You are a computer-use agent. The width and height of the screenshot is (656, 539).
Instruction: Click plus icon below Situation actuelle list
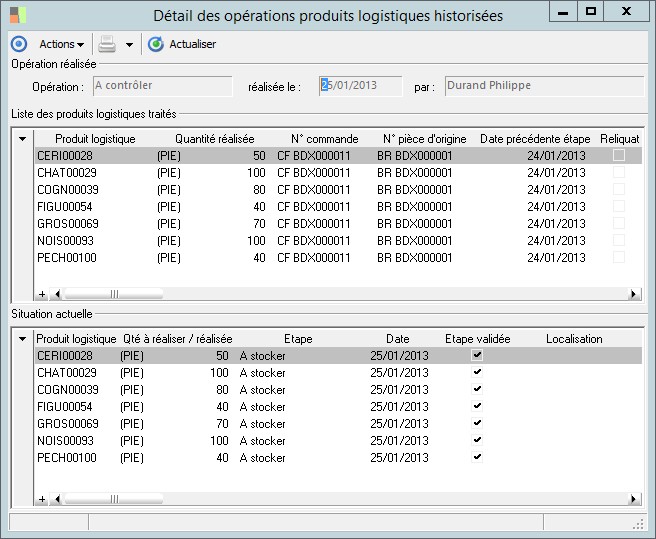[42, 498]
